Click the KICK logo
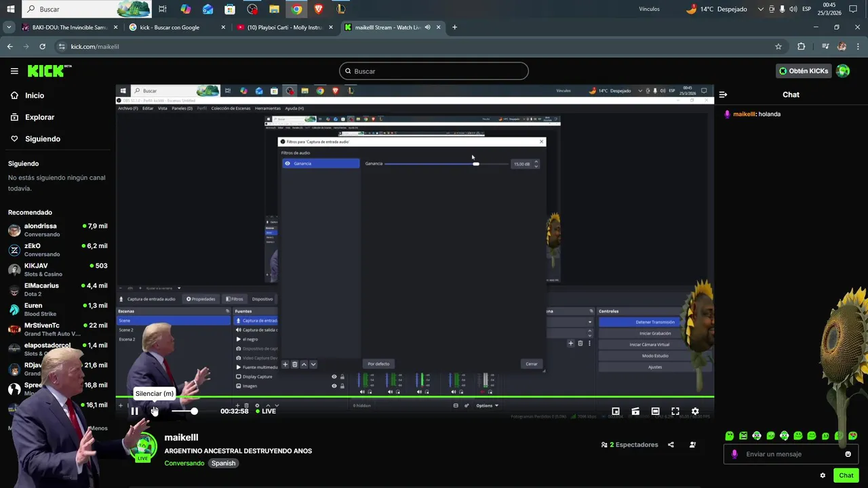The height and width of the screenshot is (488, 868). pyautogui.click(x=50, y=70)
